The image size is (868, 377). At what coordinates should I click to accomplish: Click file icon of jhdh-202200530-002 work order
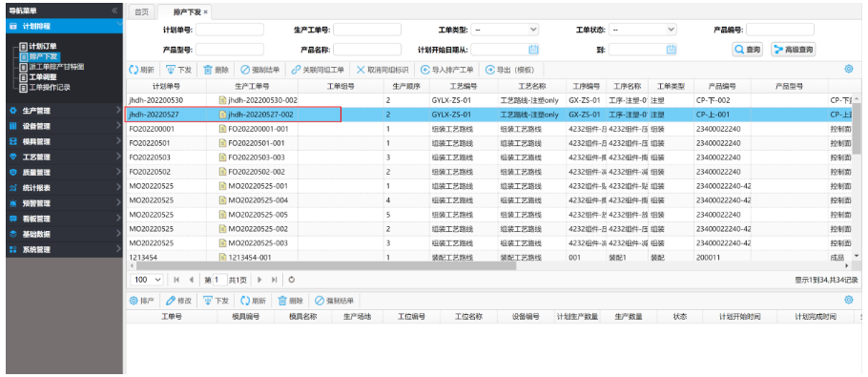click(x=223, y=100)
